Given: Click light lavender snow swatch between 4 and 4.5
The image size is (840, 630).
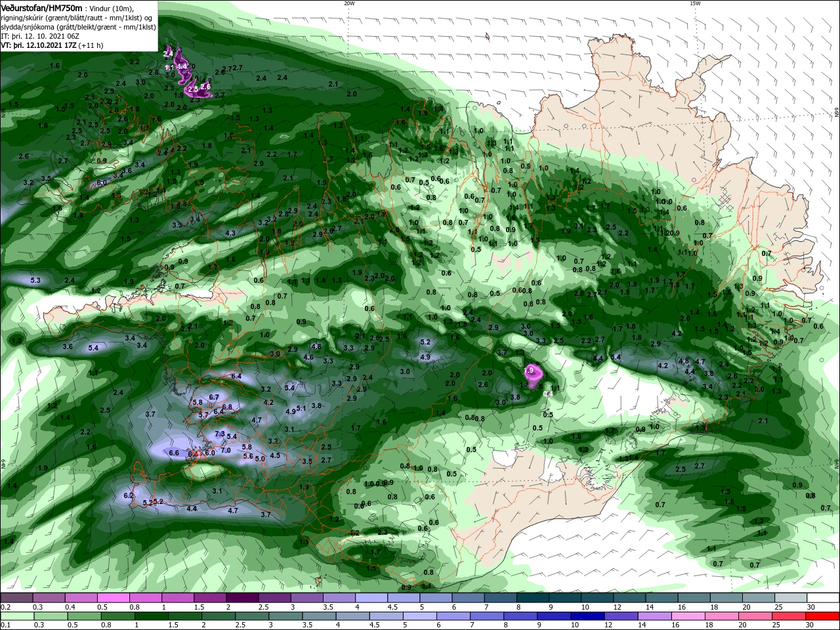Looking at the screenshot, I should pos(371,598).
